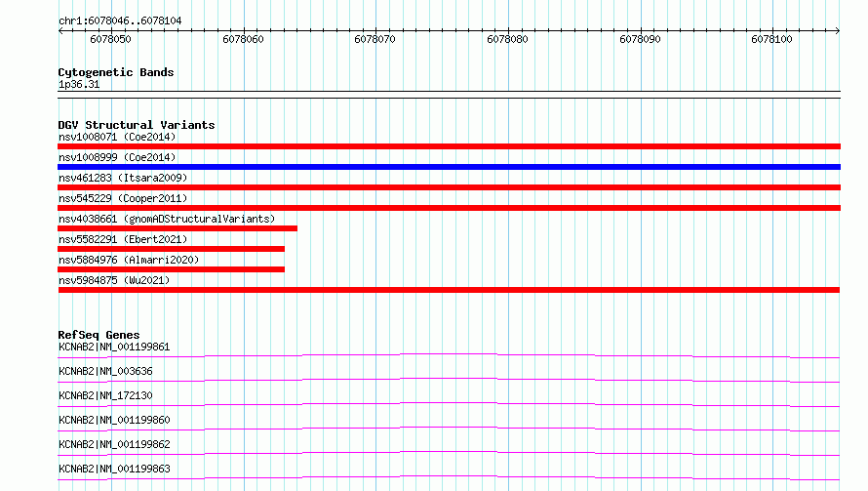
Task: Click the blue bar for nsv1008999
Action: [449, 167]
